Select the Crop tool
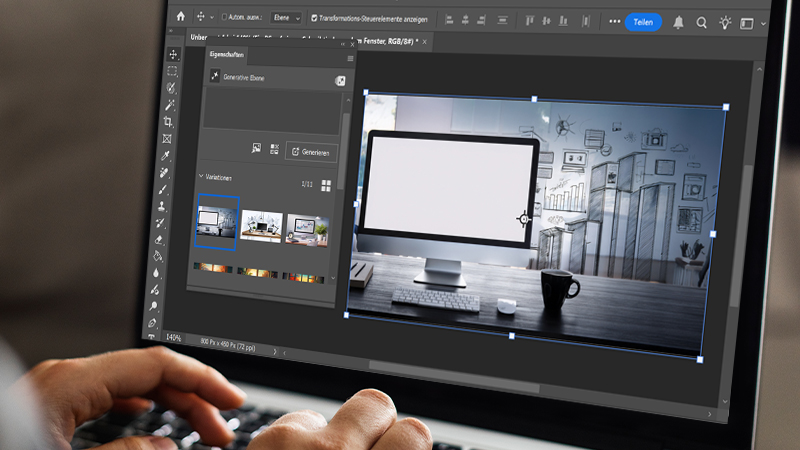Screen dimensions: 800x450 point(169,121)
